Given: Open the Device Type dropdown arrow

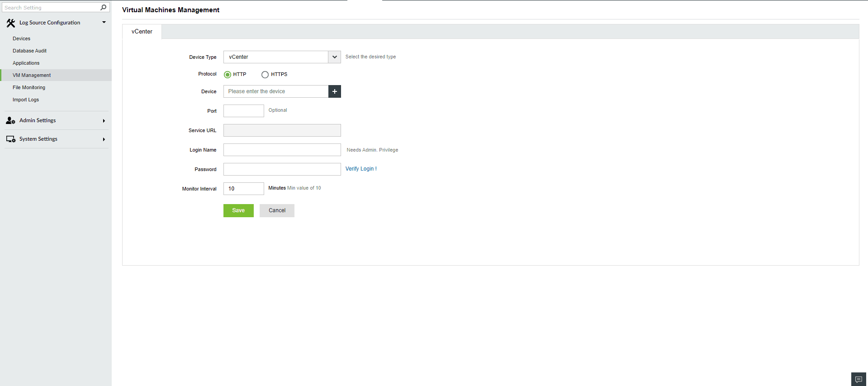Looking at the screenshot, I should point(335,57).
